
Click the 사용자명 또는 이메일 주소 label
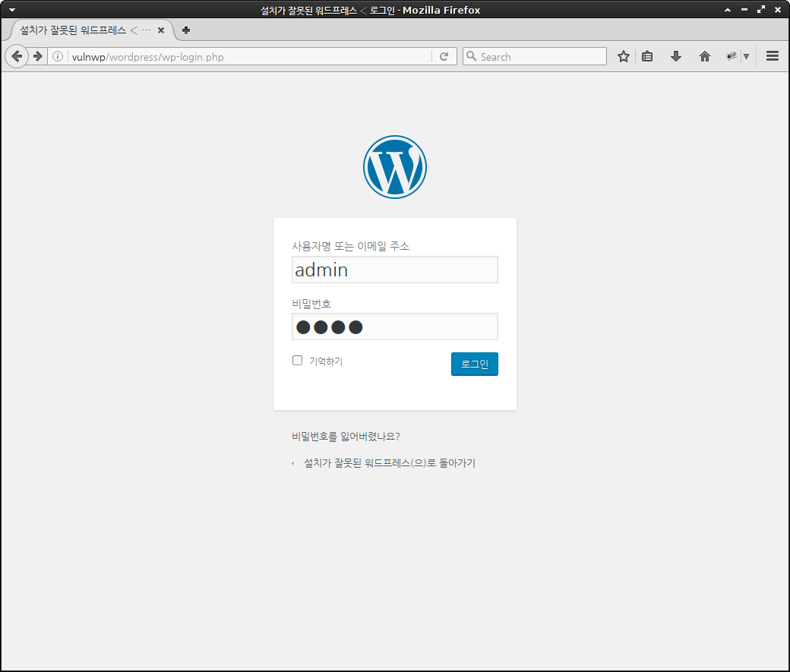(x=351, y=246)
